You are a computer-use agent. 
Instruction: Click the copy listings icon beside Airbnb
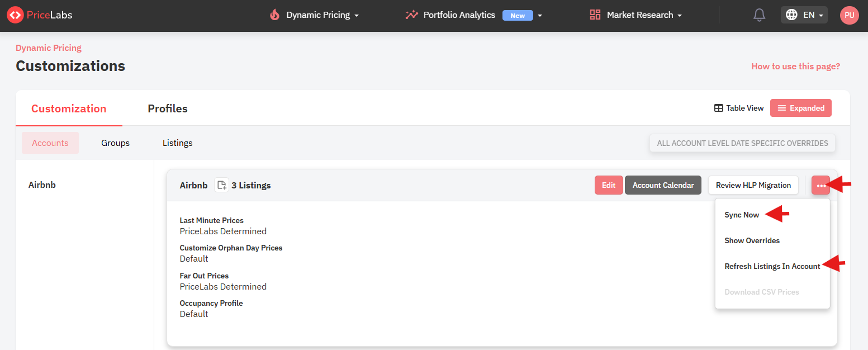tap(221, 185)
